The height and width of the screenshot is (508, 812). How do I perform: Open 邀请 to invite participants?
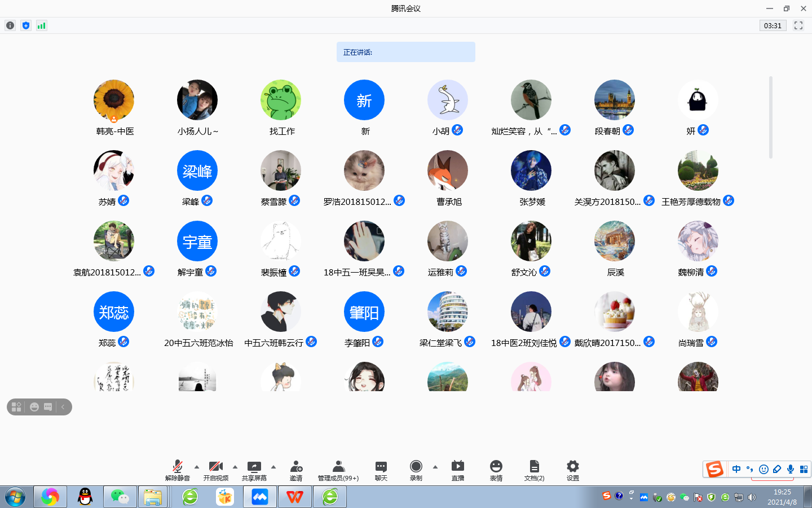pos(296,470)
